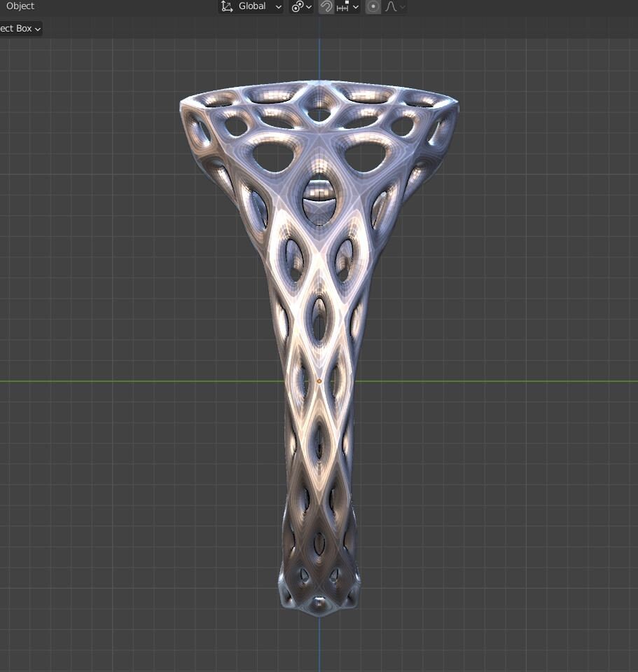Open the Select Box tool dropdown

pyautogui.click(x=20, y=29)
